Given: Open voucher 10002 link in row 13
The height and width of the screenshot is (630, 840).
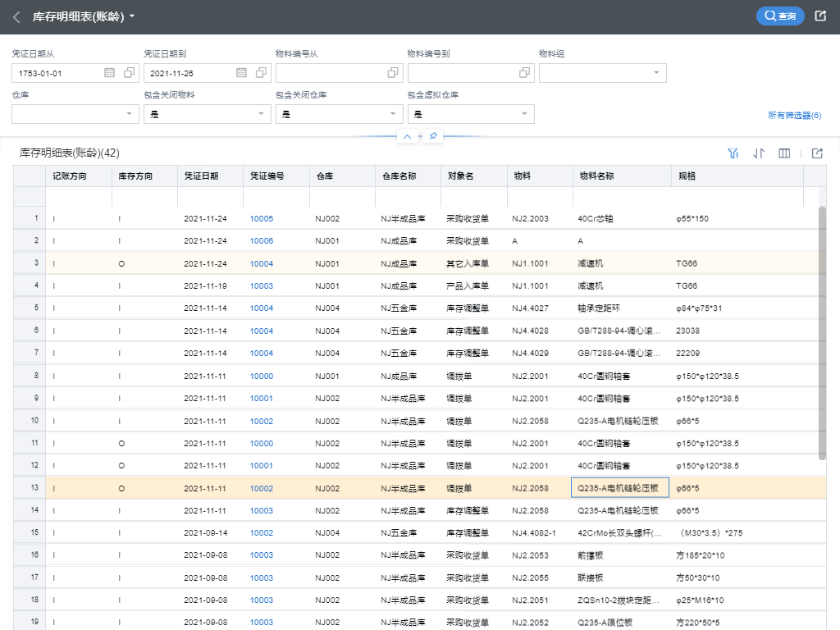Looking at the screenshot, I should 262,489.
